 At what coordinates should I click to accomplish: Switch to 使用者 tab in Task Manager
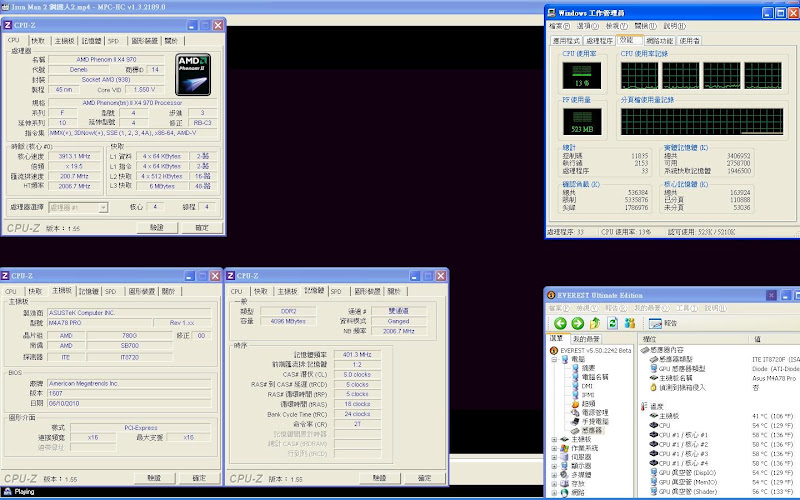pyautogui.click(x=690, y=41)
